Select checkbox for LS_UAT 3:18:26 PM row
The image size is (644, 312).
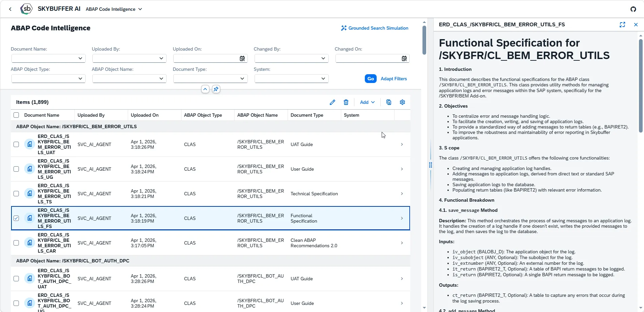click(x=16, y=144)
